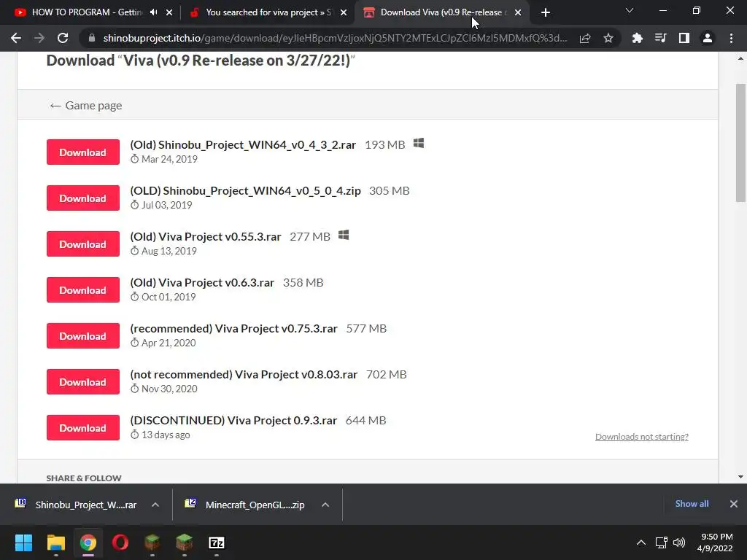Image resolution: width=747 pixels, height=560 pixels.
Task: Close the downloads shelf
Action: 734,504
